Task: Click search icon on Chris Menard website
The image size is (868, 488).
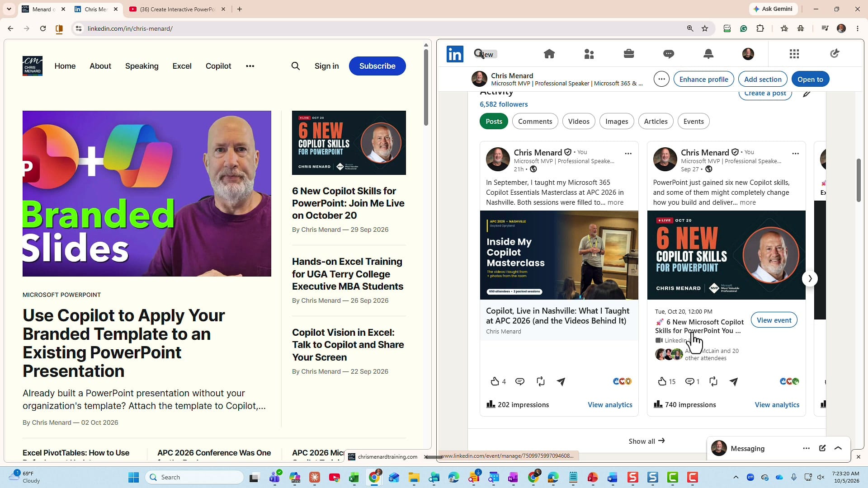Action: coord(296,66)
